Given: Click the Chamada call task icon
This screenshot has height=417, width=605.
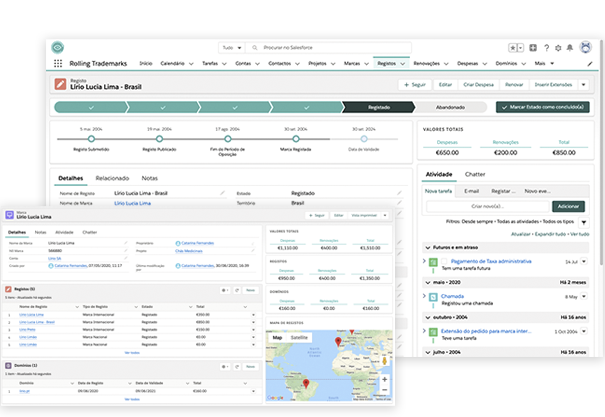Looking at the screenshot, I should (x=433, y=296).
